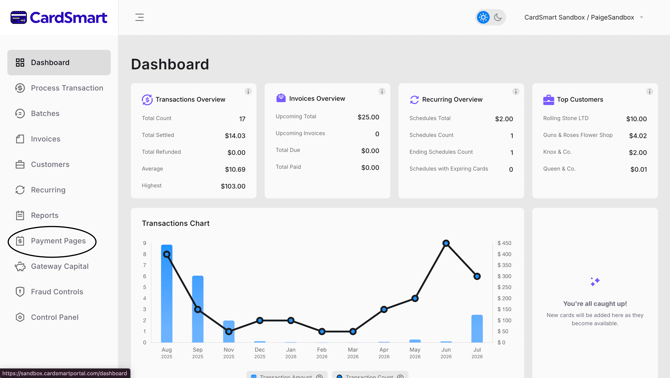This screenshot has width=670, height=378.
Task: Go to Batches page
Action: [x=59, y=113]
